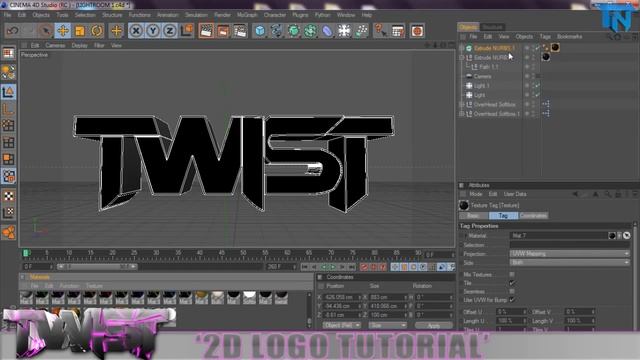This screenshot has height=360, width=640.
Task: Open the Render Settings icon
Action: pos(240,31)
